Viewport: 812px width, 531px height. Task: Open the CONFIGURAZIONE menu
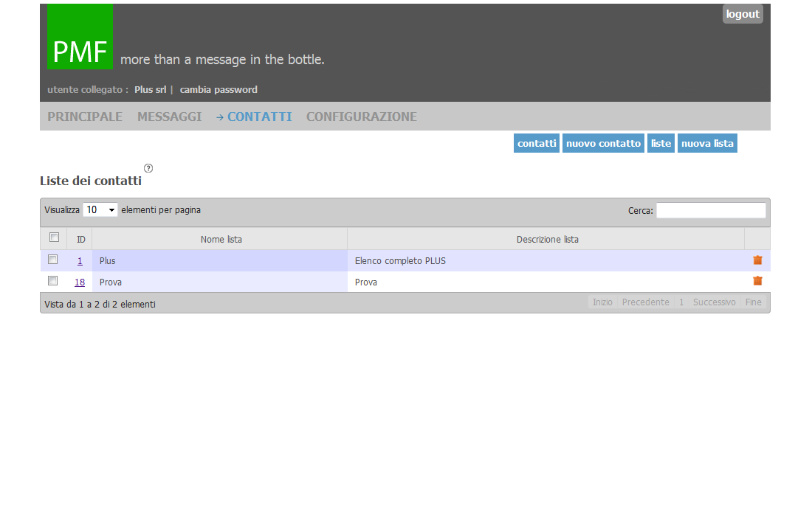362,117
